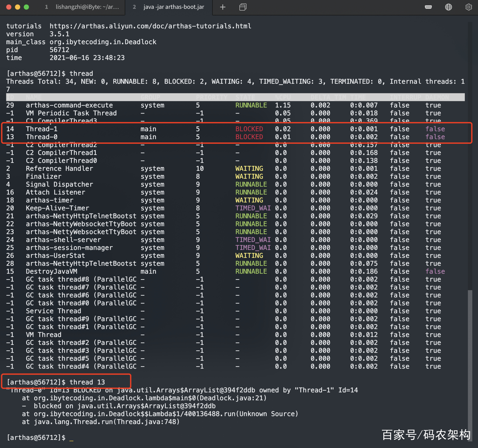Click Attach Listener thread name
Image resolution: width=478 pixels, height=448 pixels.
pos(55,192)
